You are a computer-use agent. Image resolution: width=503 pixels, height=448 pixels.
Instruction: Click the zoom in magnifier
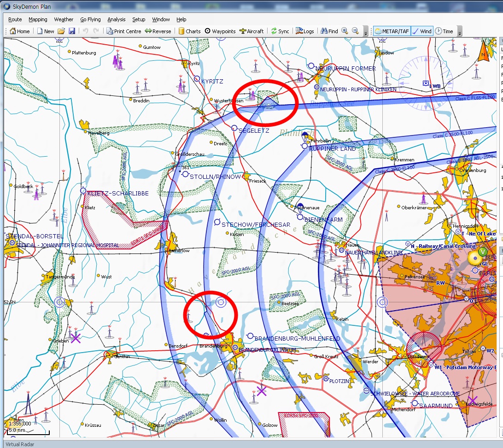tap(345, 31)
